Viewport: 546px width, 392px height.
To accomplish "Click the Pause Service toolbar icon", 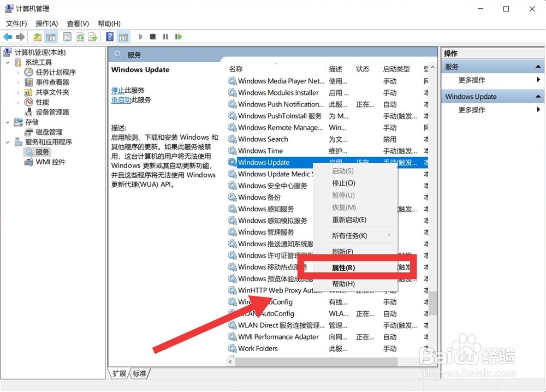I will [x=165, y=37].
